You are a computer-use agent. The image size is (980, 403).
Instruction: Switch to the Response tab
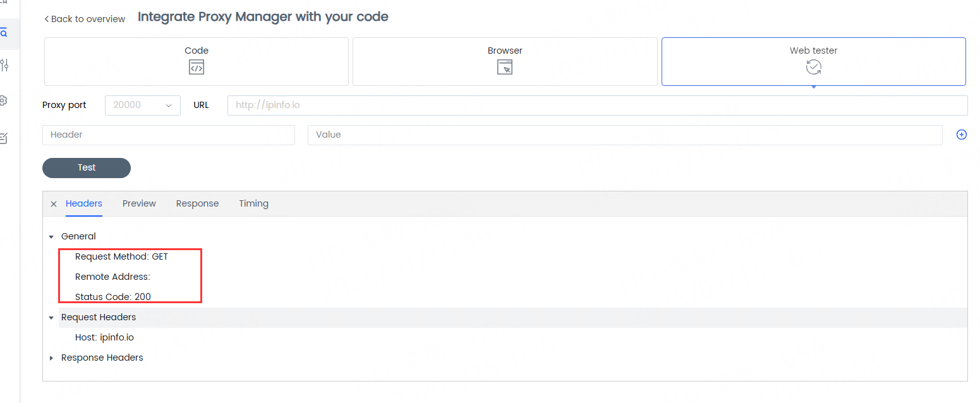click(x=197, y=203)
